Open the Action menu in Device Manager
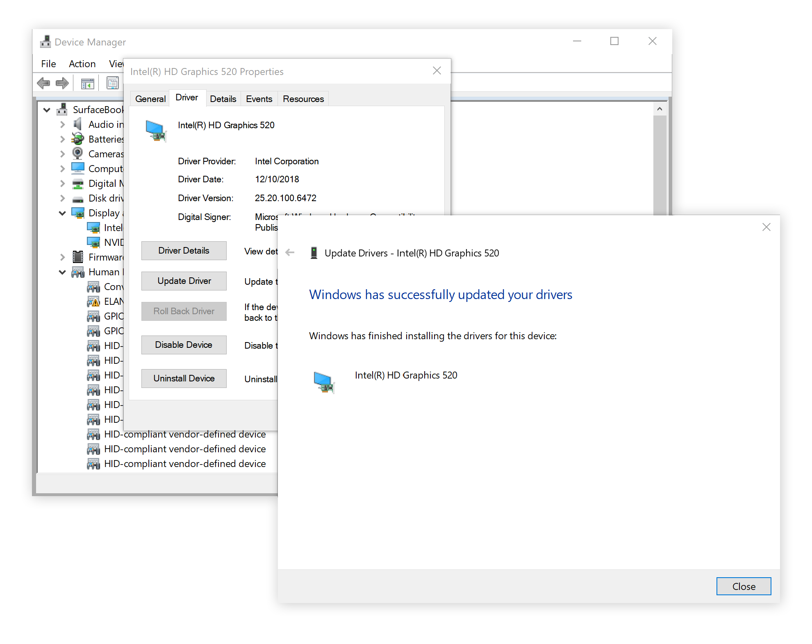The width and height of the screenshot is (812, 644). [82, 63]
